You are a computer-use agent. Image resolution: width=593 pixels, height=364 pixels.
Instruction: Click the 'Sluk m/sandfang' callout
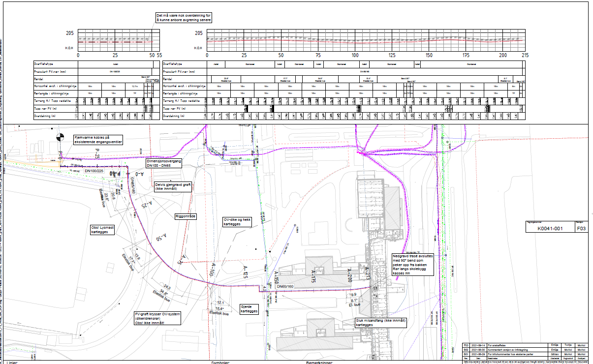coord(382,322)
